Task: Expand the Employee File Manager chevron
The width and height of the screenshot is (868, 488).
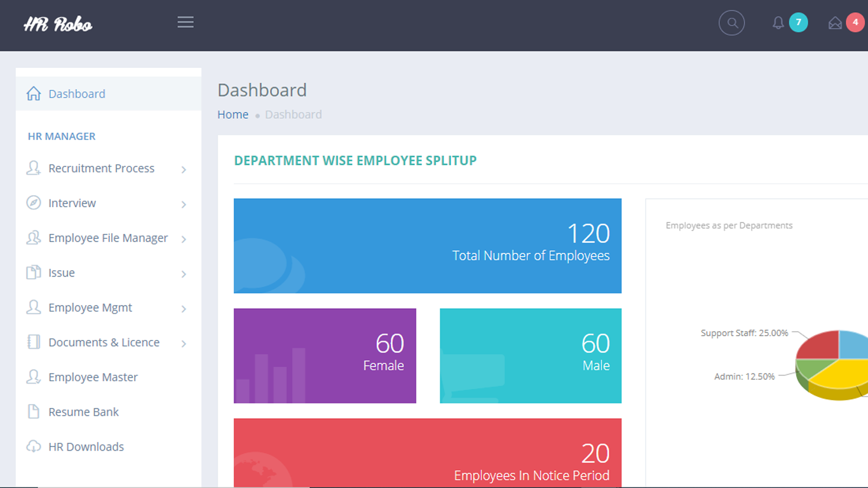Action: [x=184, y=240]
